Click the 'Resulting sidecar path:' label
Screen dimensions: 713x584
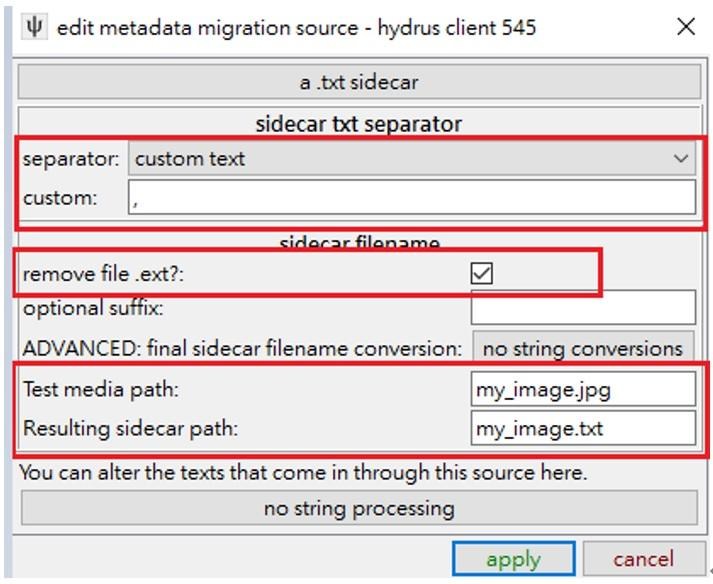pos(131,428)
